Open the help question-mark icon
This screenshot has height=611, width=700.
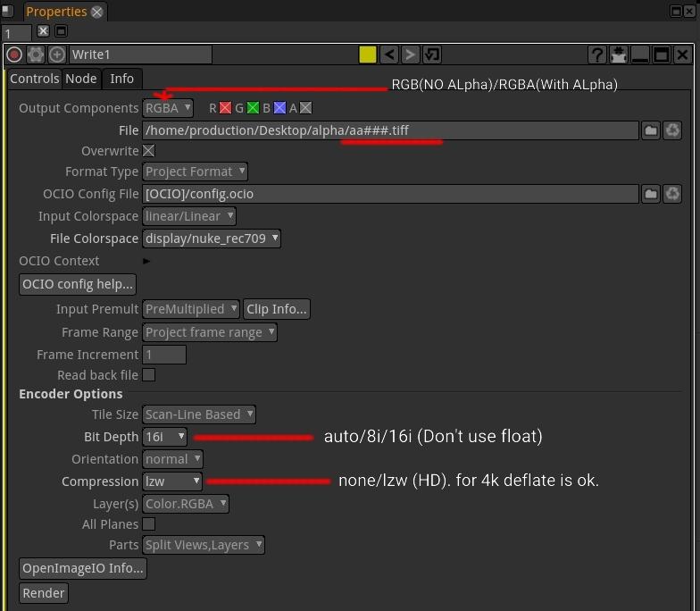click(597, 54)
